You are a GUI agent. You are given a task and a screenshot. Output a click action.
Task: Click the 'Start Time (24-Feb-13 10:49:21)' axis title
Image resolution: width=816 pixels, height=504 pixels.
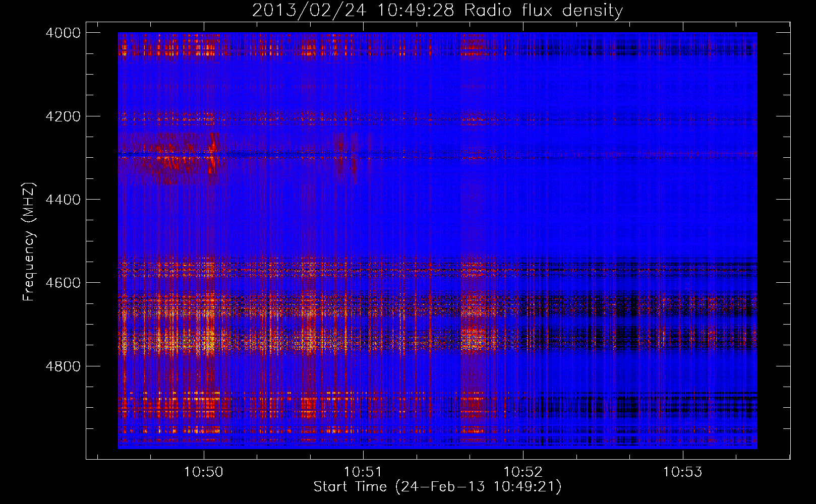pyautogui.click(x=437, y=487)
